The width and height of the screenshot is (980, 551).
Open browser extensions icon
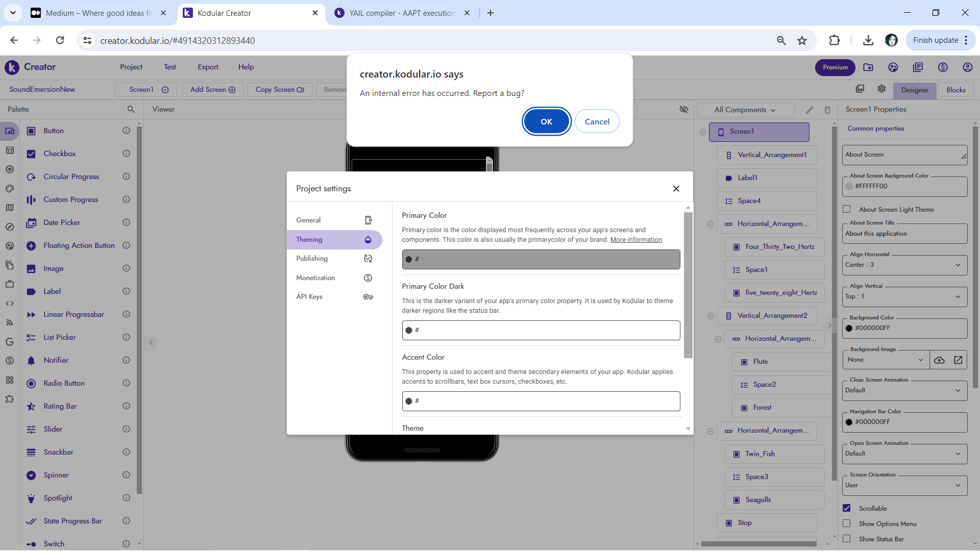coord(834,40)
